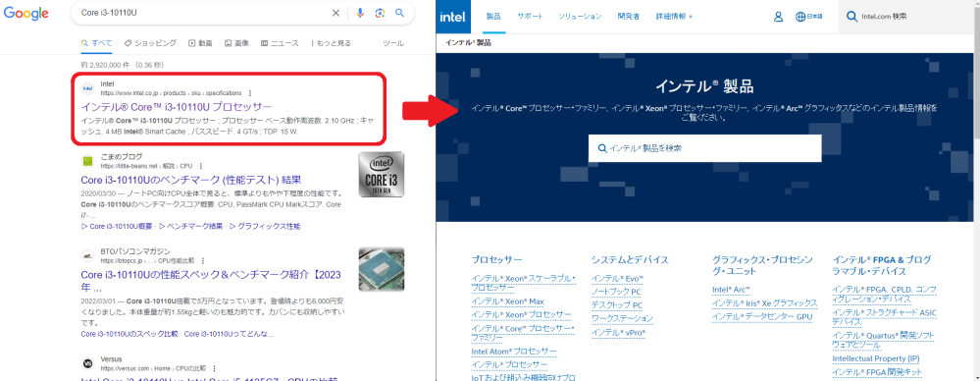Viewport: 980px width, 381px height.
Task: Click the Intel favicon in first result
Action: click(x=87, y=88)
